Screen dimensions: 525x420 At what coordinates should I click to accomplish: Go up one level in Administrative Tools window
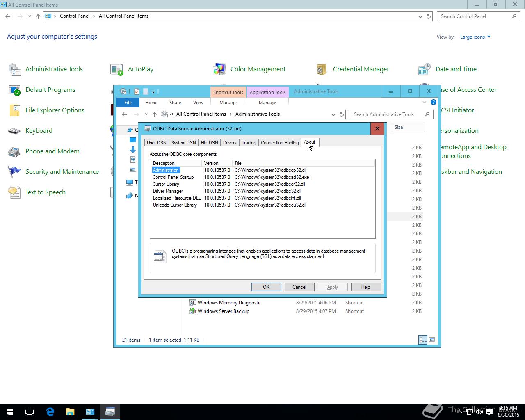(x=154, y=114)
